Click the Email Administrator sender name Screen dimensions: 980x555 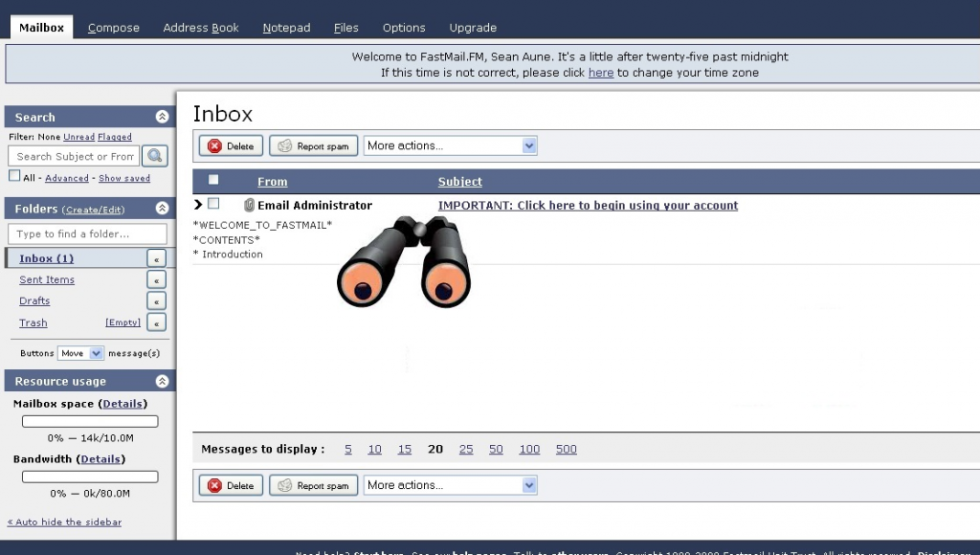314,205
